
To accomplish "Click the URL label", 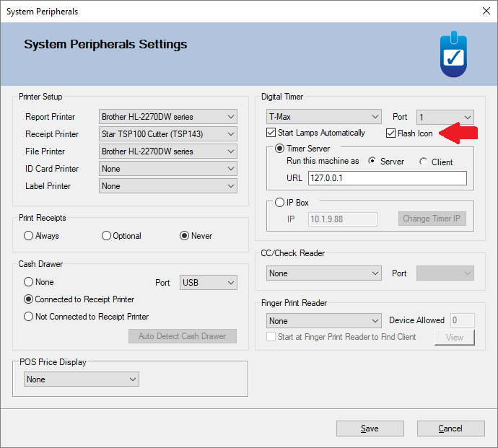I will [294, 178].
